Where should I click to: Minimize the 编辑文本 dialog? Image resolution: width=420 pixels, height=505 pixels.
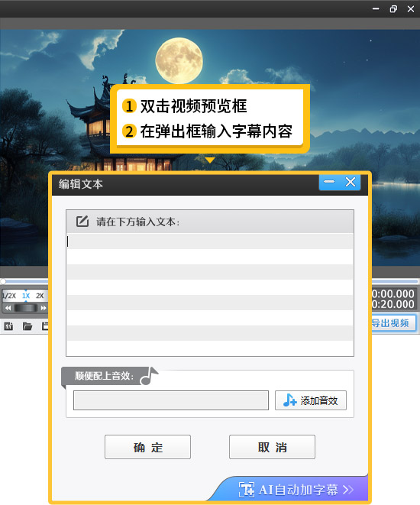329,182
